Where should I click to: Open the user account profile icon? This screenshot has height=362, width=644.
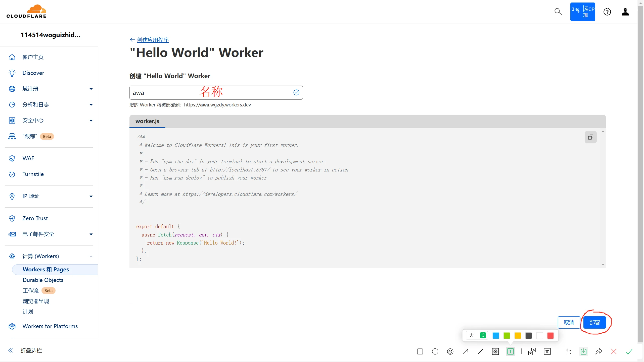pyautogui.click(x=625, y=12)
